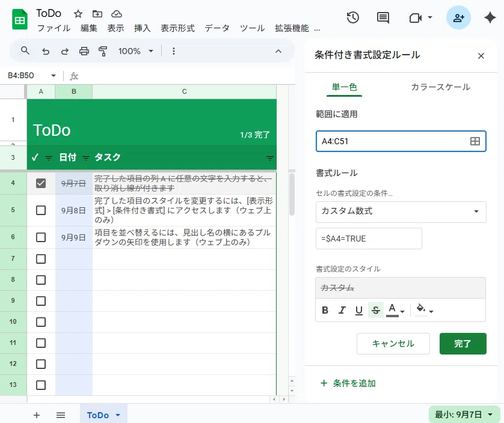This screenshot has width=504, height=423.
Task: Edit the =$A4=TRUE formula field
Action: [369, 239]
